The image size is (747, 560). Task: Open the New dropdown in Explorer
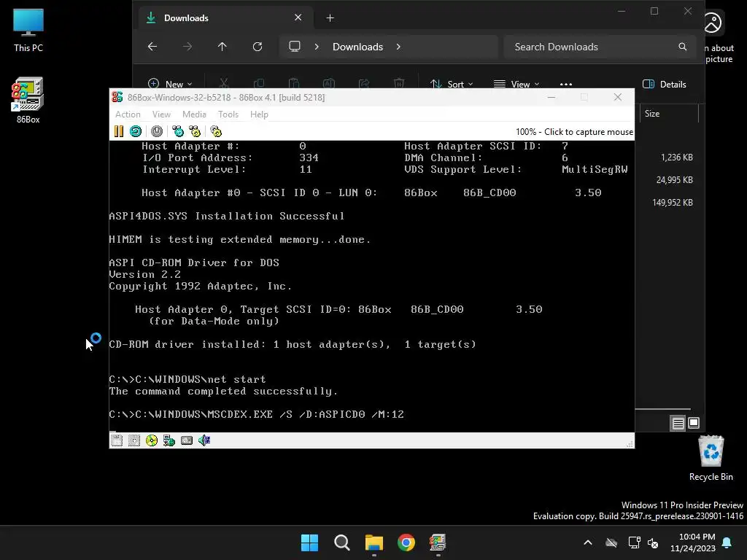tap(170, 84)
